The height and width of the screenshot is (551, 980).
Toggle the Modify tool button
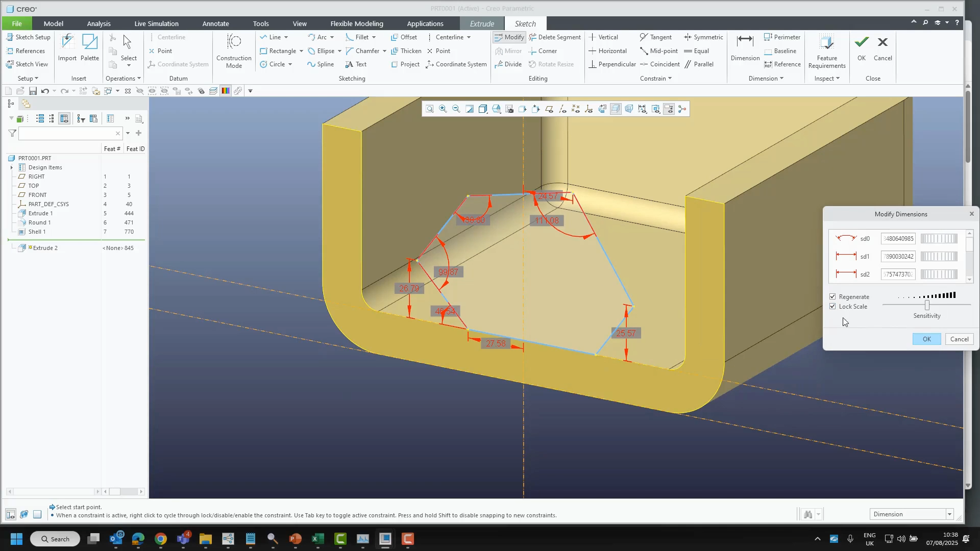[509, 37]
